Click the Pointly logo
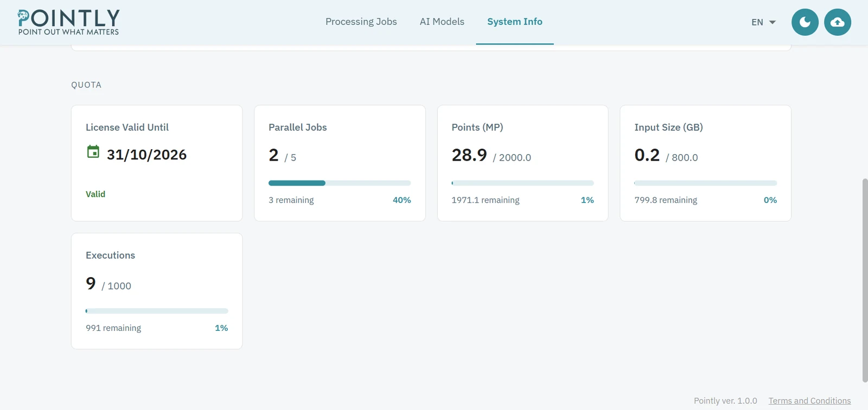This screenshot has height=410, width=868. [68, 22]
